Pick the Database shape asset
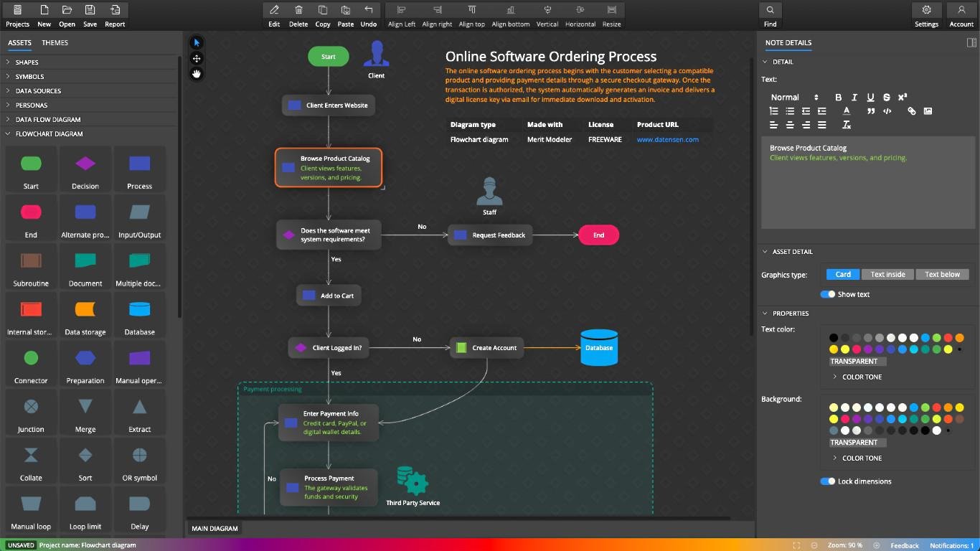This screenshot has width=980, height=551. (139, 316)
